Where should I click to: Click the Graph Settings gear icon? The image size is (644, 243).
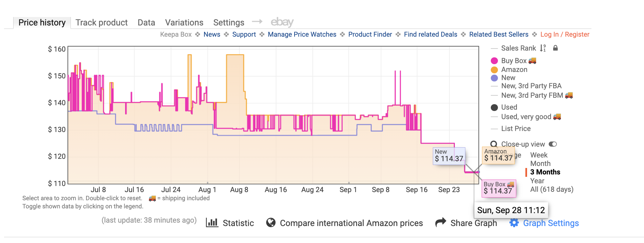[514, 223]
